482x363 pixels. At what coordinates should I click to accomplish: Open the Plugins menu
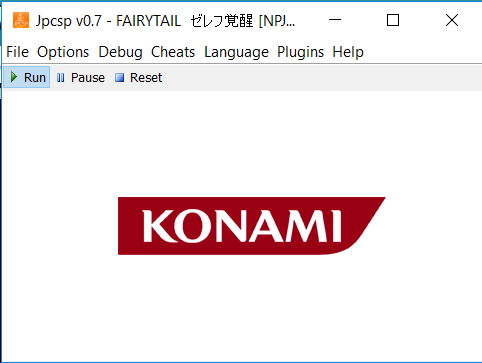300,52
